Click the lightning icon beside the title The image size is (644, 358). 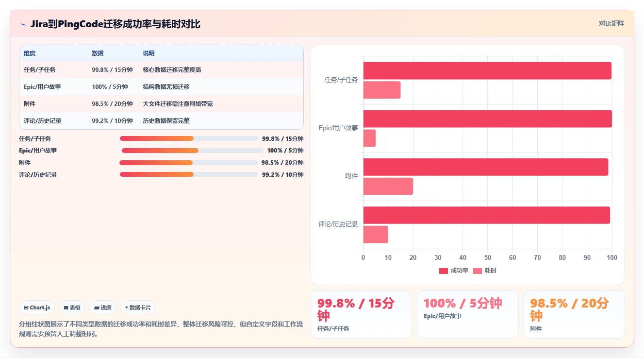pos(23,24)
